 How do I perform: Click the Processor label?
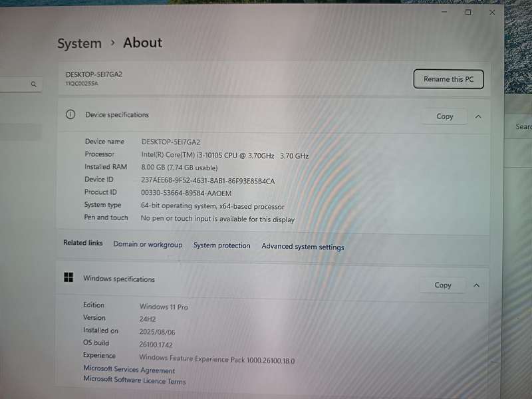pos(99,154)
